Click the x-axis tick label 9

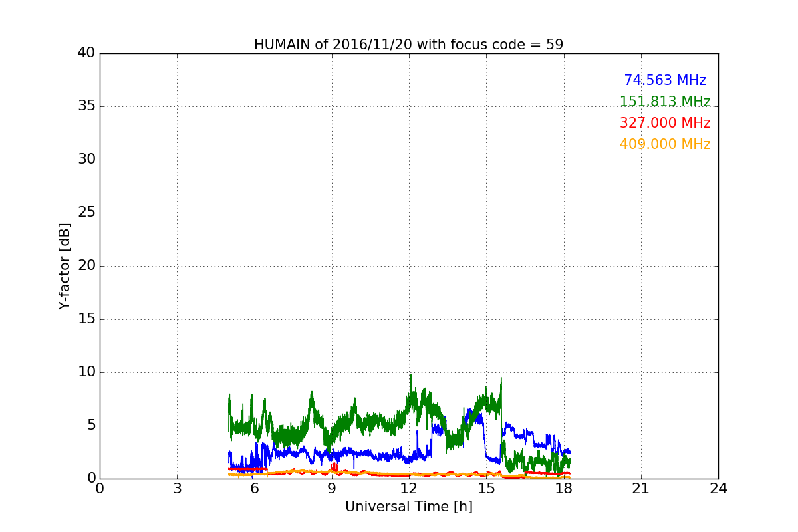point(332,489)
